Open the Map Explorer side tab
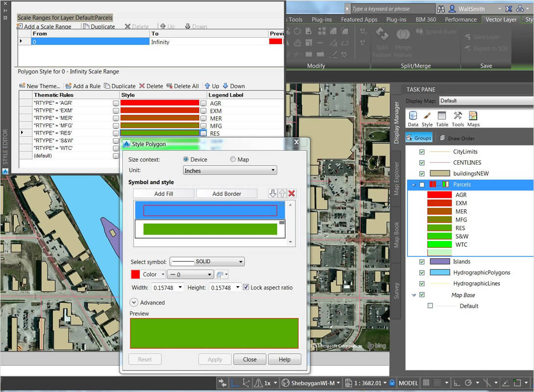Image resolution: width=534 pixels, height=392 pixels. click(x=397, y=178)
